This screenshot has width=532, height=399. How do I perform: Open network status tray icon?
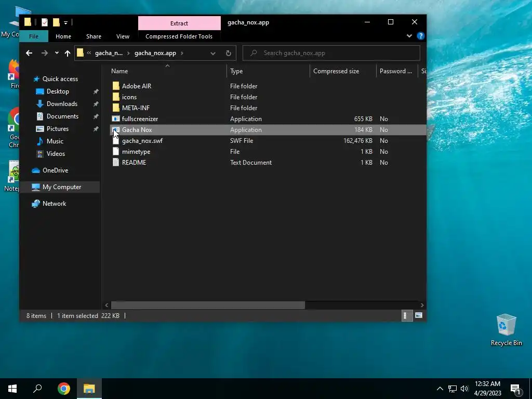pos(453,389)
